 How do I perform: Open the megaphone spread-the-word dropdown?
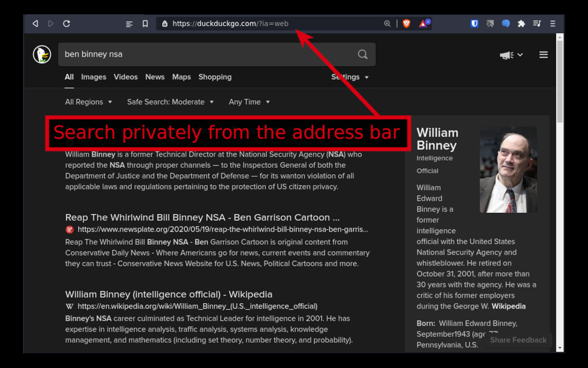(511, 55)
